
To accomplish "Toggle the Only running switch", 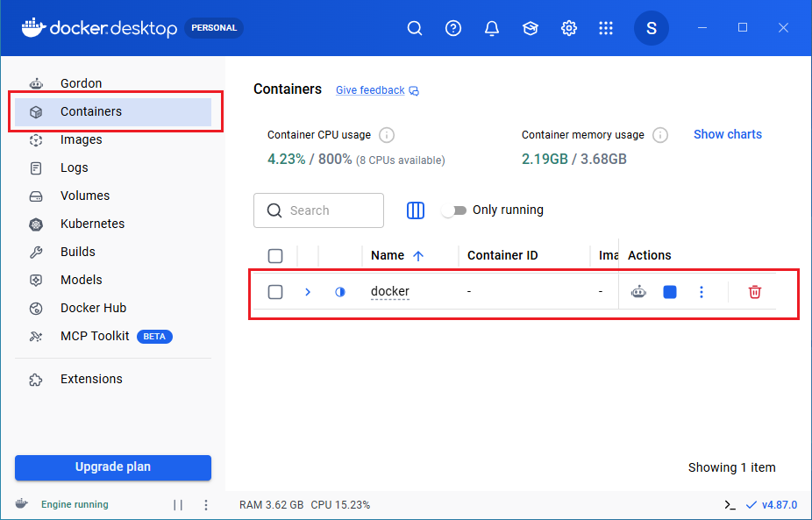I will (x=454, y=210).
